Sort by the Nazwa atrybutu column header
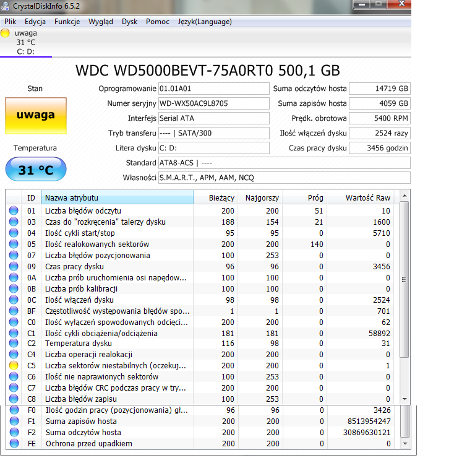This screenshot has width=454, height=476. coord(118,198)
